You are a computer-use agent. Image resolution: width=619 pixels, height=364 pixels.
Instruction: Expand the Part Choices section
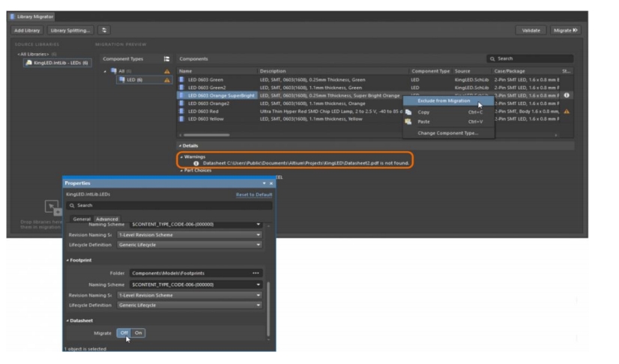pos(181,171)
